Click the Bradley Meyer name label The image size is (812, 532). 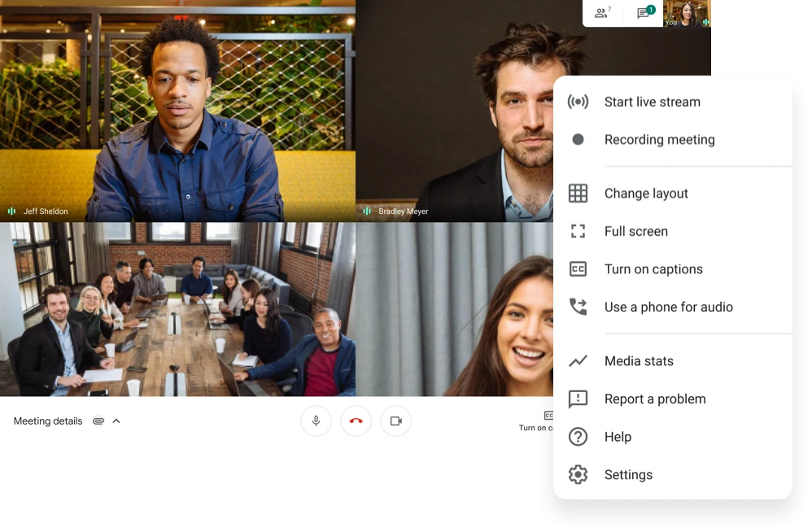(x=404, y=211)
